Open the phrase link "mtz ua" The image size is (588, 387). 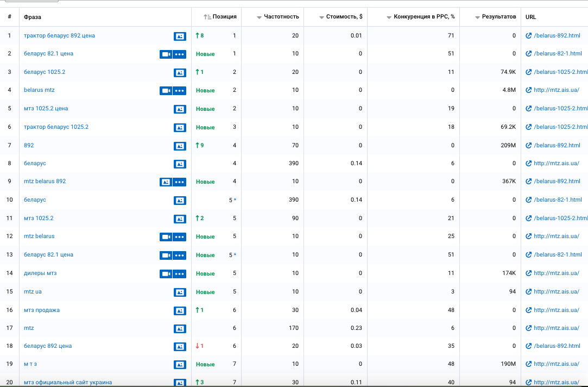pos(33,292)
